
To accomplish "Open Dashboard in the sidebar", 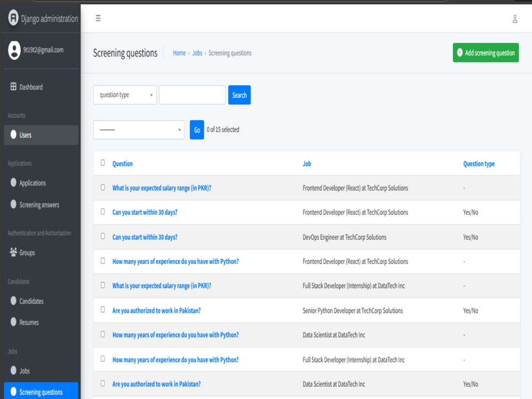I will 41,87.
